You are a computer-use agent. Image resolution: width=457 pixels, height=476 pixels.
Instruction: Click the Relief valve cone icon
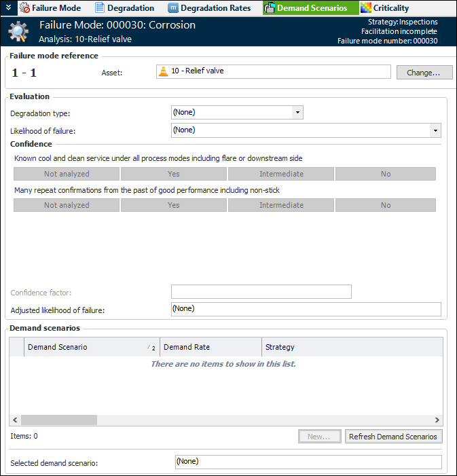pyautogui.click(x=164, y=71)
